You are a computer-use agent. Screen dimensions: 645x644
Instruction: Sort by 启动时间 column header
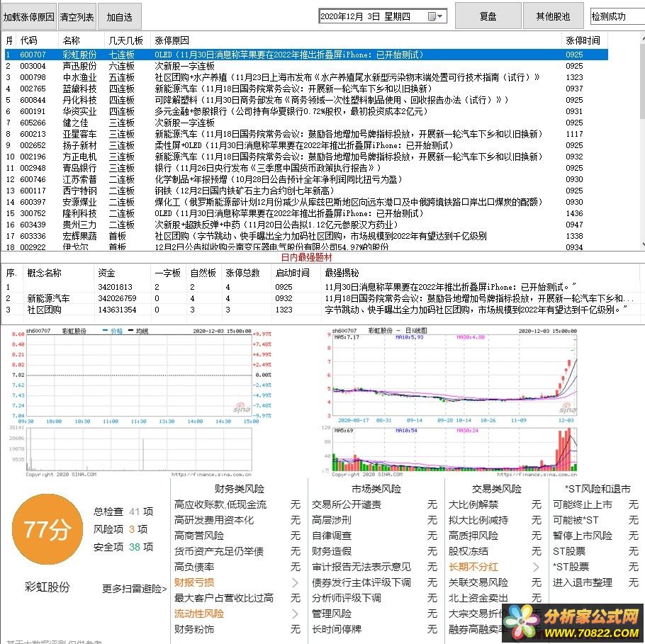293,273
